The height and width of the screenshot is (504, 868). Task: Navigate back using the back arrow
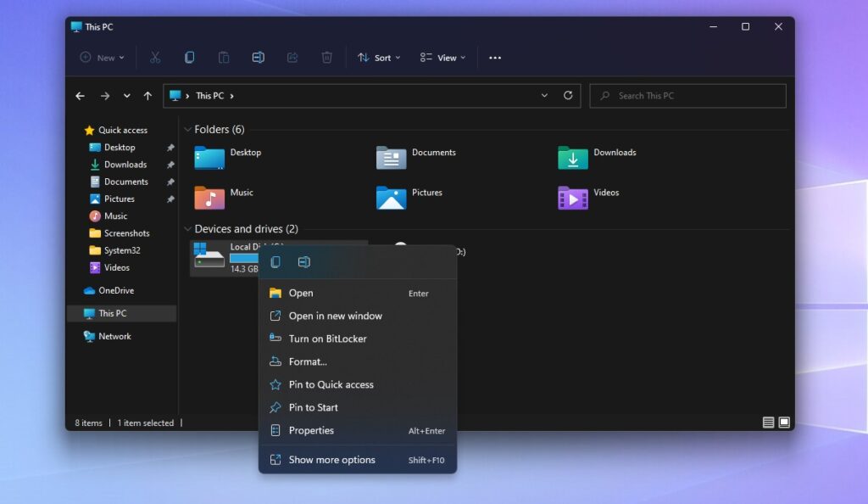point(80,96)
